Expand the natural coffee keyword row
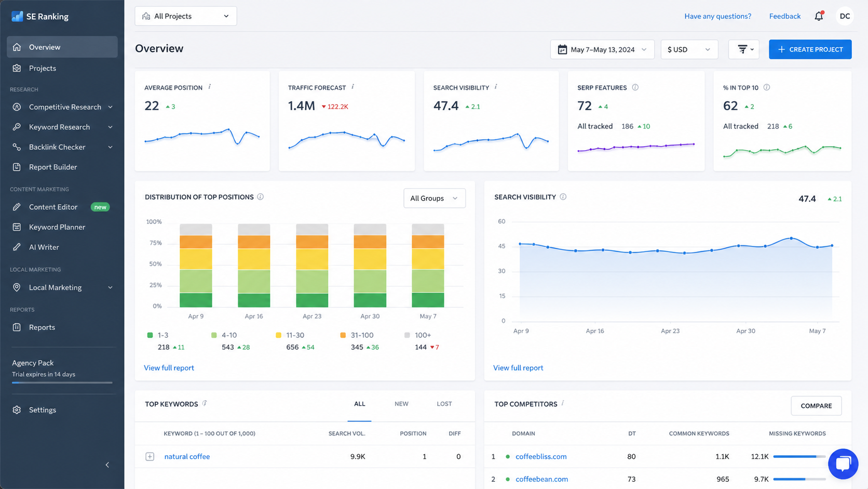Image resolution: width=868 pixels, height=489 pixels. [150, 457]
